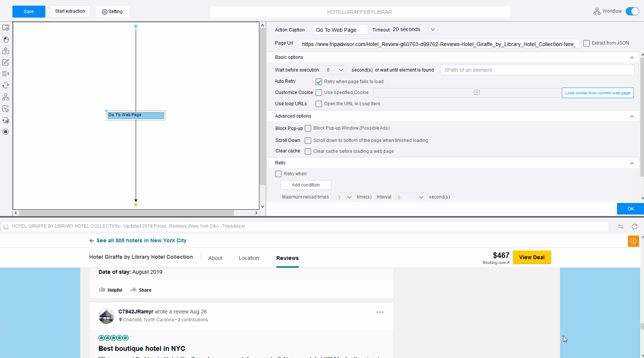Select the mouse Click Item tool icon
644x358 pixels.
point(6,39)
